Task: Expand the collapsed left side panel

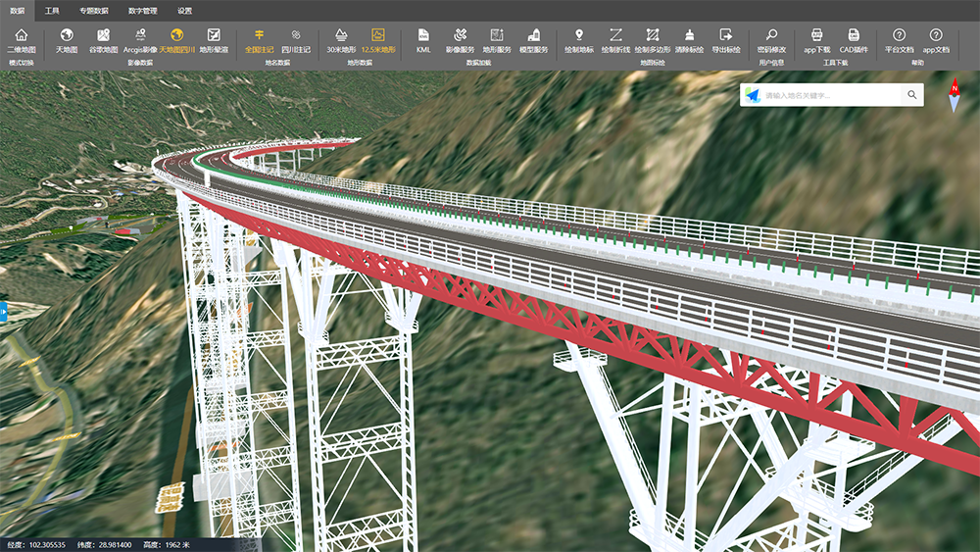Action: (4, 311)
